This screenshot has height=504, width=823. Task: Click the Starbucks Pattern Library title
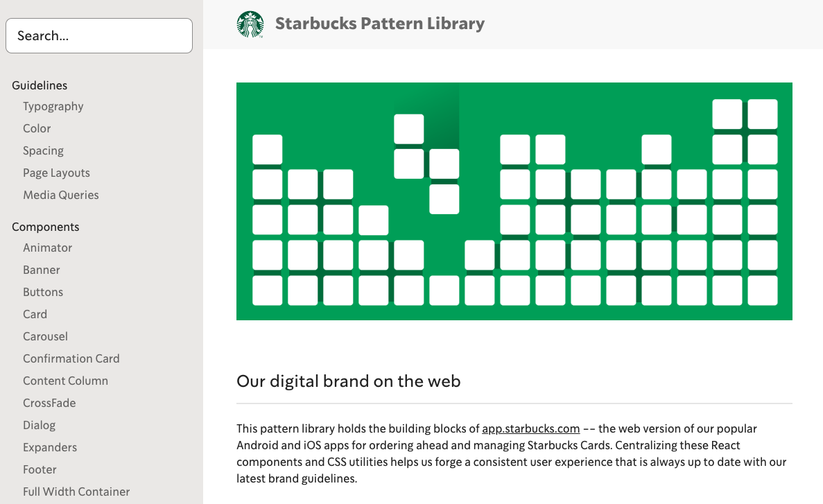point(379,24)
